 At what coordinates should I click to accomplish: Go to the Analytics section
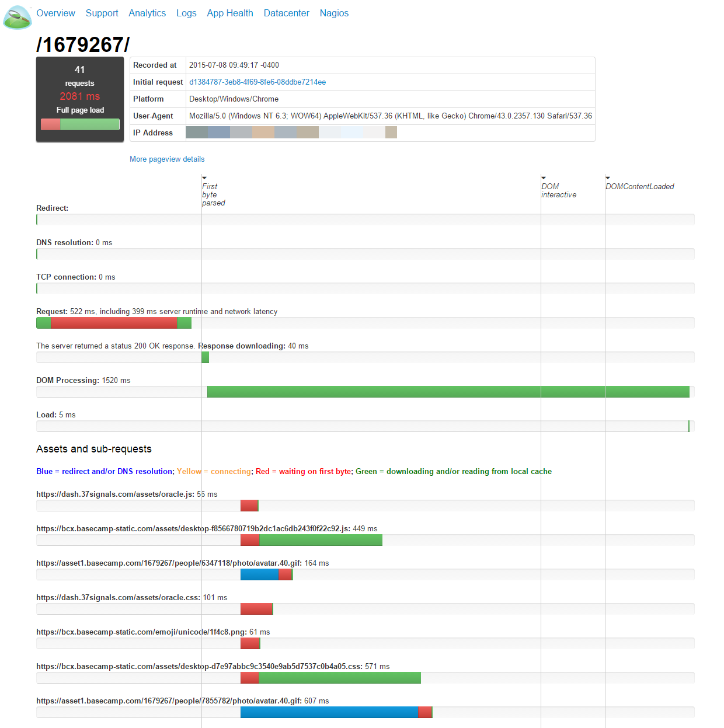point(147,13)
